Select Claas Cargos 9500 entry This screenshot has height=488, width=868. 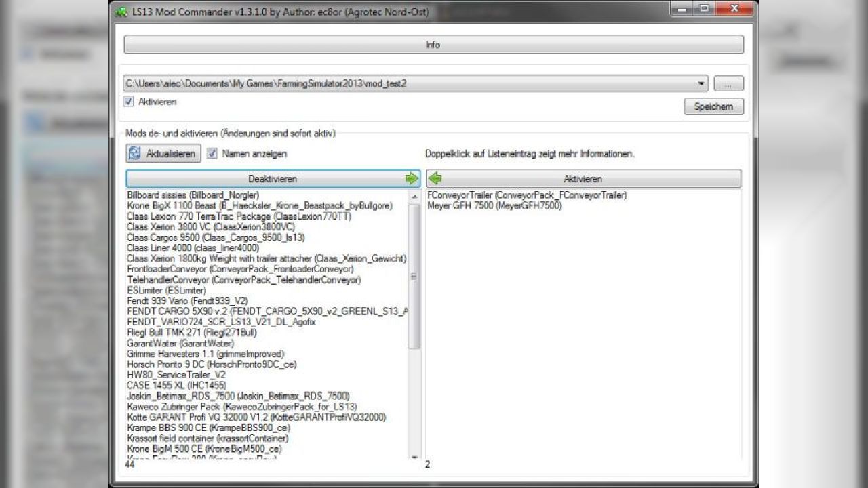click(216, 238)
